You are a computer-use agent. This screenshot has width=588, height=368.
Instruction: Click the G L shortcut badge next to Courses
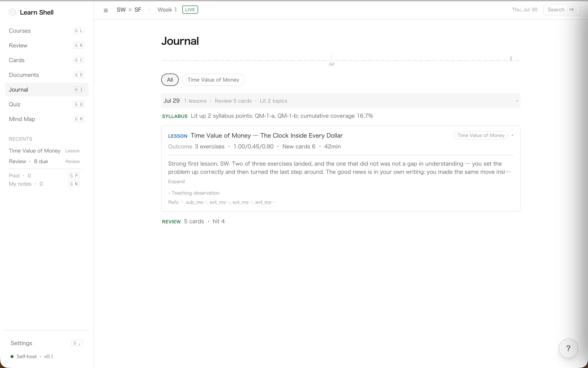point(79,31)
